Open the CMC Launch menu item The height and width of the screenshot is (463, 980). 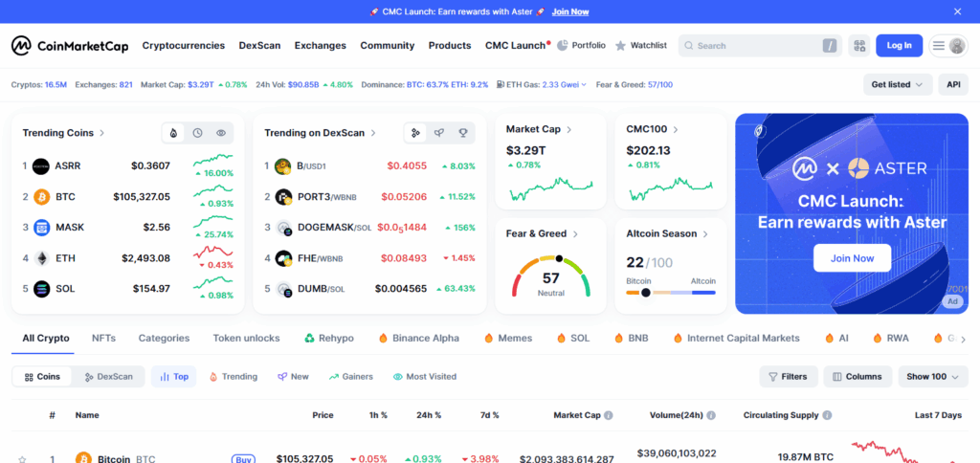(x=517, y=46)
